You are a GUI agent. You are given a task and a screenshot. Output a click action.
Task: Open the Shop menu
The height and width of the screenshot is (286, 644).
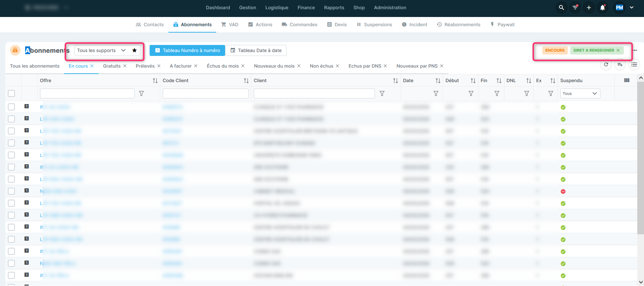tap(359, 7)
